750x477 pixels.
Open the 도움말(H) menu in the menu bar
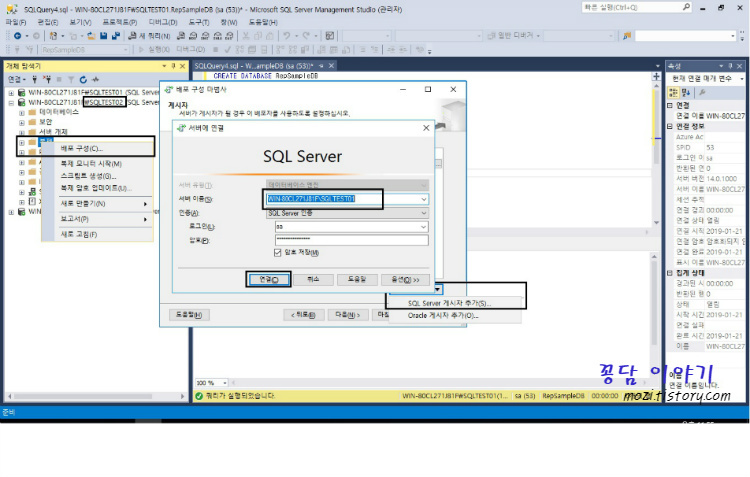click(263, 22)
